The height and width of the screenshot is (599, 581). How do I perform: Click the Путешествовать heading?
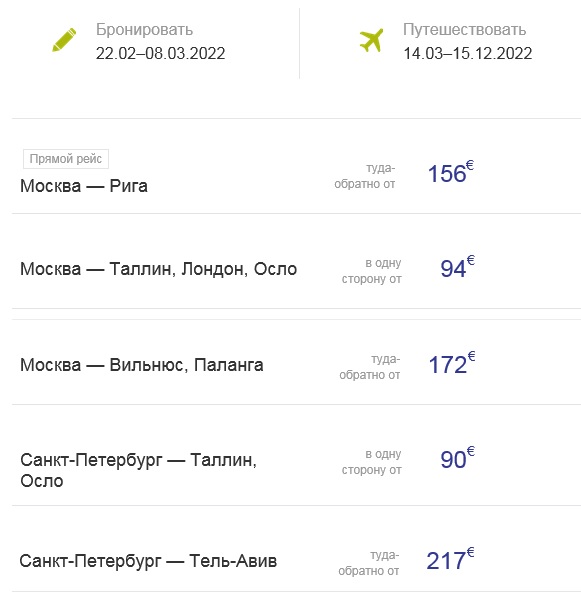464,30
